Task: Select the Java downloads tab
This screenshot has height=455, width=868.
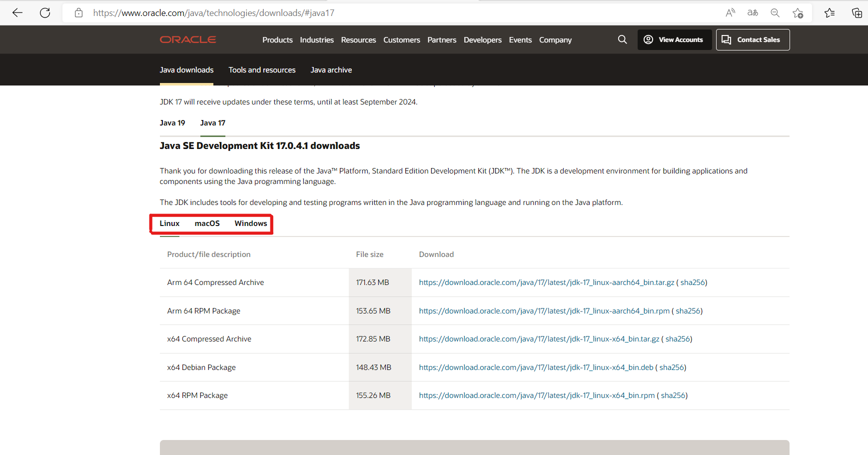Action: [x=186, y=70]
